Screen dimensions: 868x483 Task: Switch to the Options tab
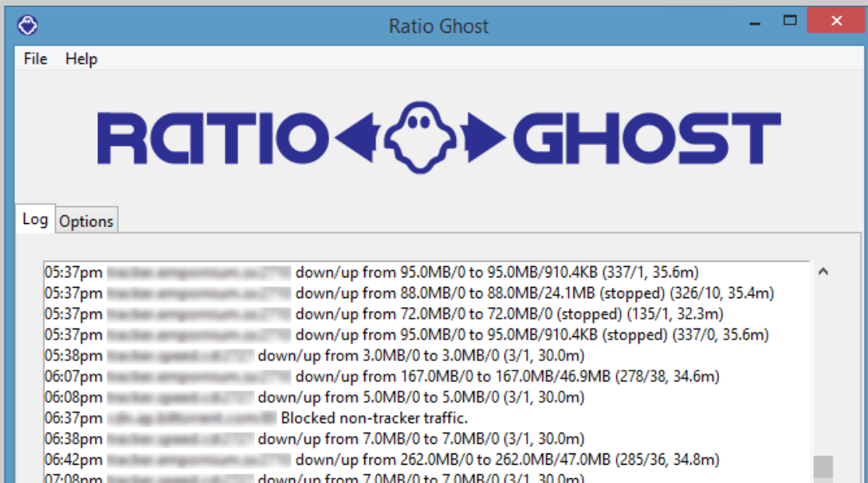click(86, 221)
